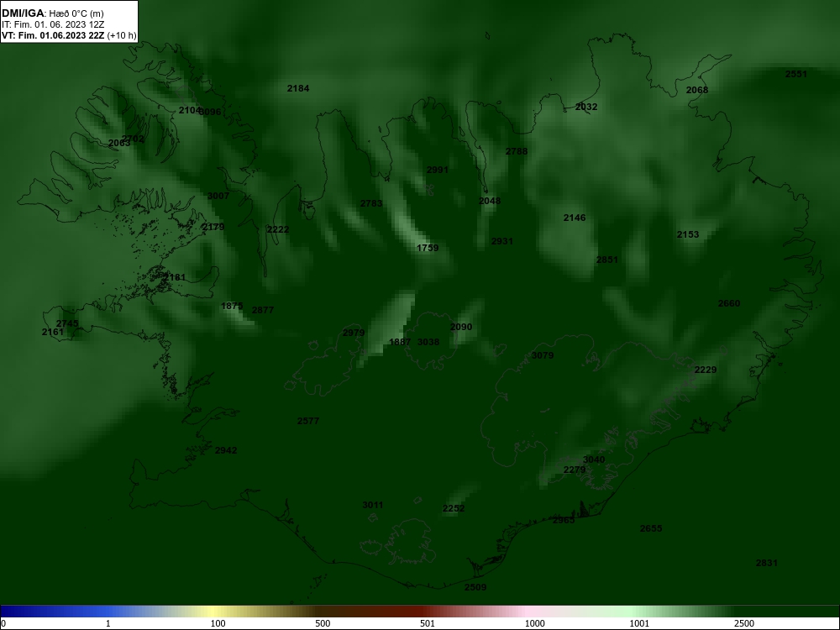Click the map value 2222

tap(277, 230)
